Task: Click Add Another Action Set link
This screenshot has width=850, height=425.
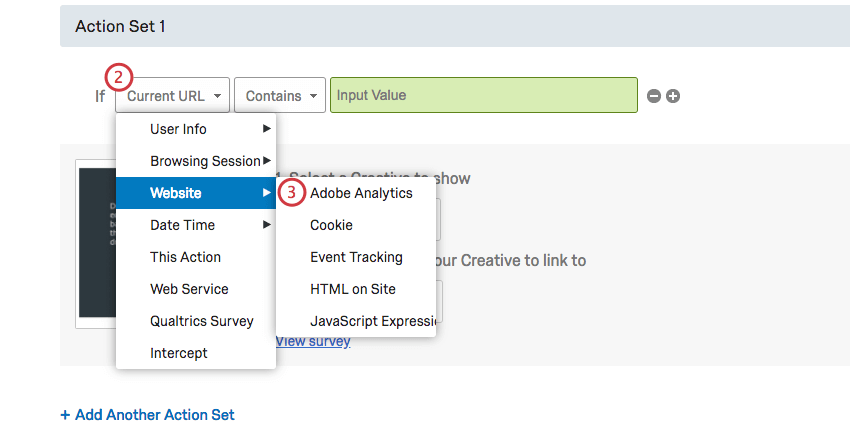Action: click(x=147, y=414)
